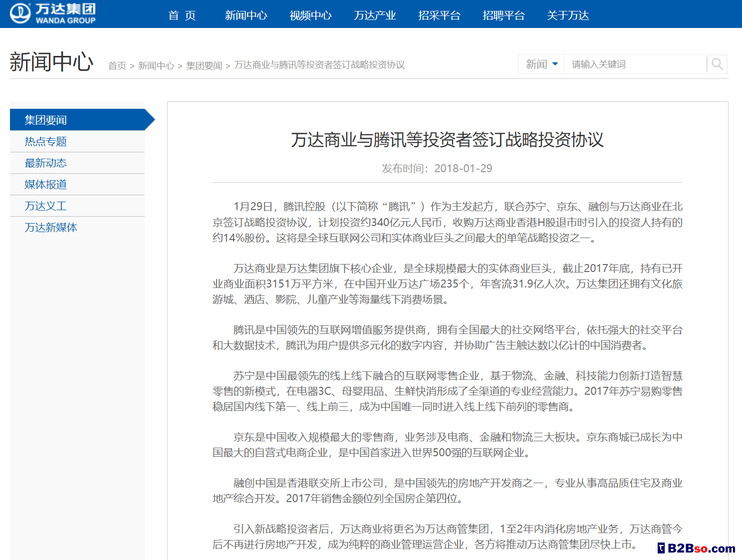The height and width of the screenshot is (560, 742).
Task: Select 最新动态 in the sidebar
Action: point(77,163)
